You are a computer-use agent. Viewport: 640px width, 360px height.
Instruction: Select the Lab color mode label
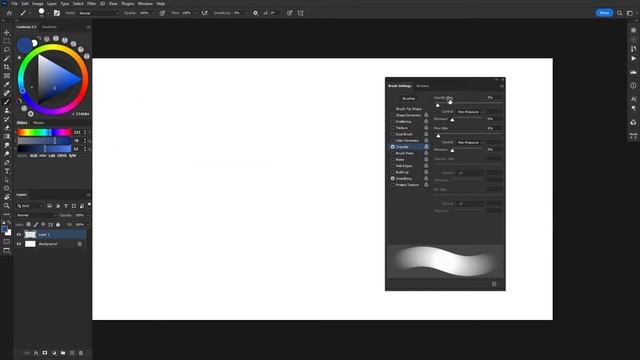click(x=52, y=156)
